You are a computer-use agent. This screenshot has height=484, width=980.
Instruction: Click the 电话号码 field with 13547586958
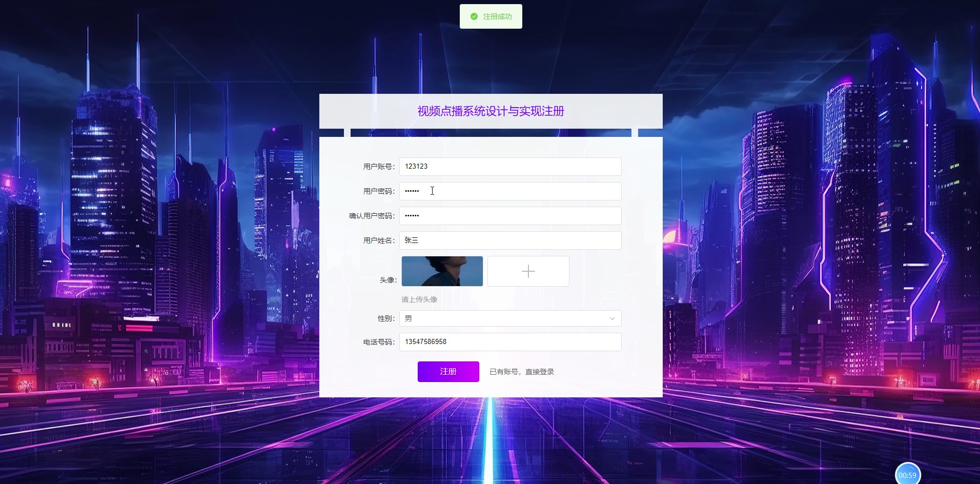(510, 342)
